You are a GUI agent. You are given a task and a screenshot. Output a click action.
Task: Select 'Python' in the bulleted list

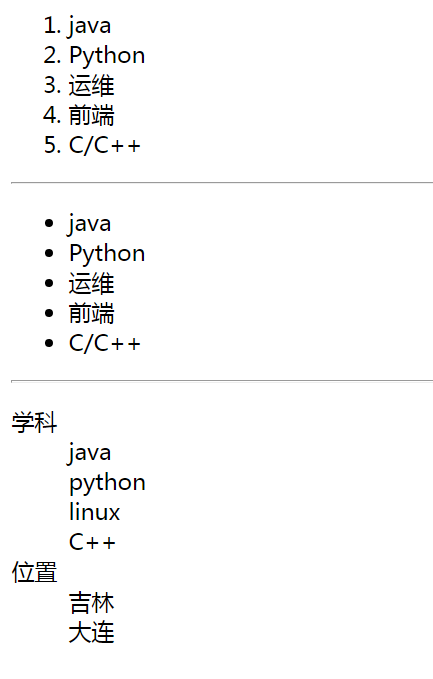tap(107, 254)
